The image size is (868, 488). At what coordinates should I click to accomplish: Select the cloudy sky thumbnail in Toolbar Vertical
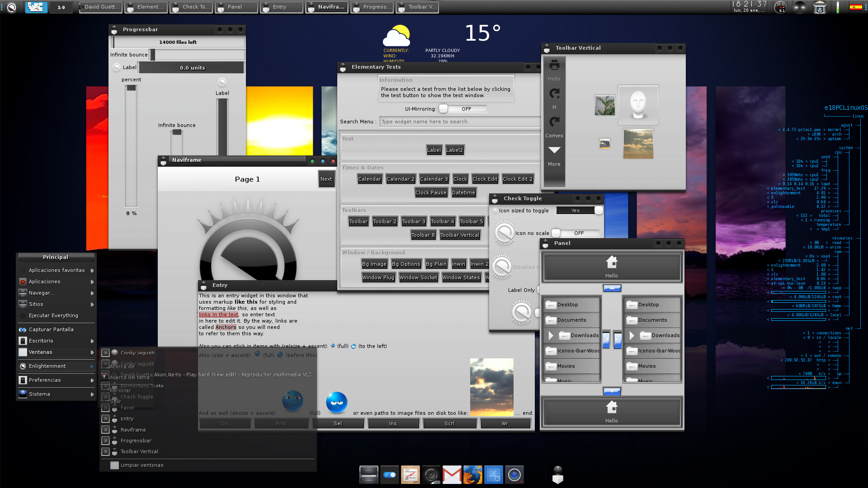[x=638, y=144]
